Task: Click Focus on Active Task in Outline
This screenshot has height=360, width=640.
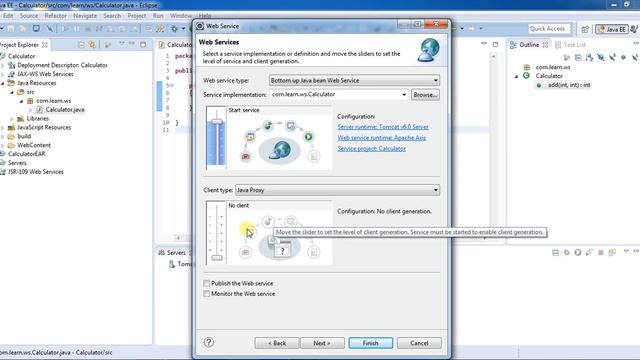Action: tap(567, 58)
